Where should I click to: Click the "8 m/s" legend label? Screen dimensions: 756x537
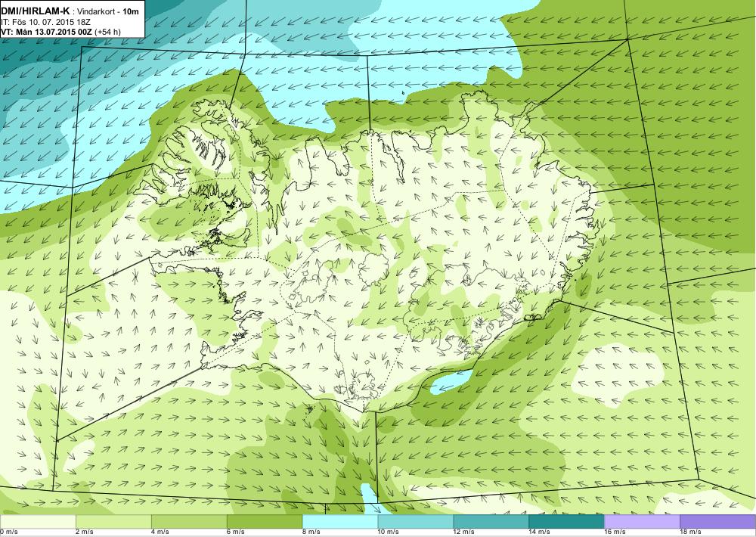coord(311,532)
